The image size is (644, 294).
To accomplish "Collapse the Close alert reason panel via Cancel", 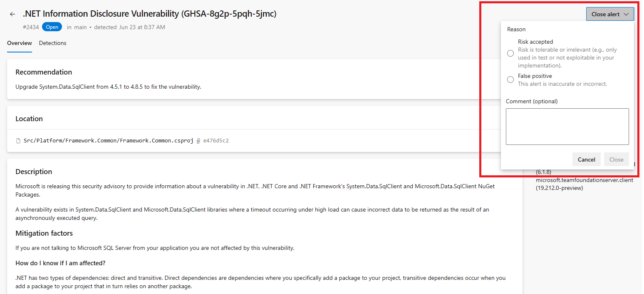I will tap(586, 159).
